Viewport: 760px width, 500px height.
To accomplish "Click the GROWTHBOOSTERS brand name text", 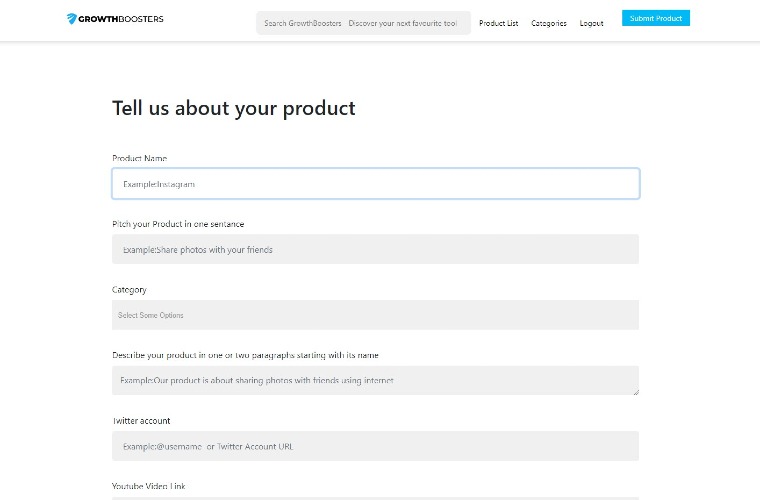I will tap(121, 19).
